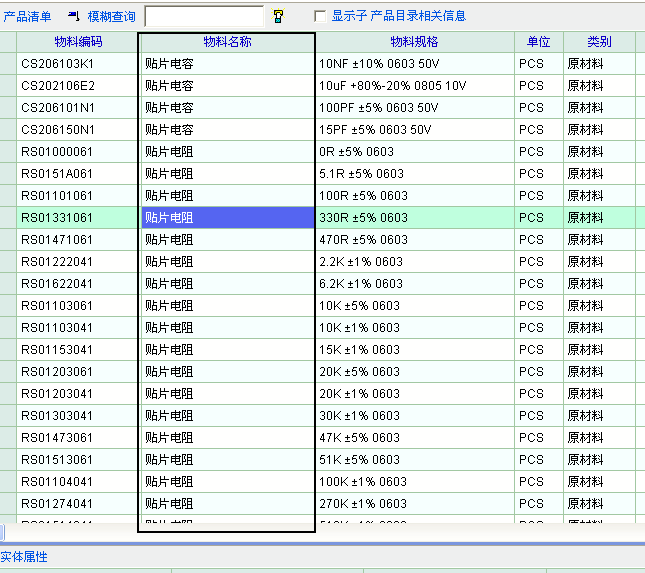Click the 单位 column header
The image size is (645, 573).
click(538, 42)
